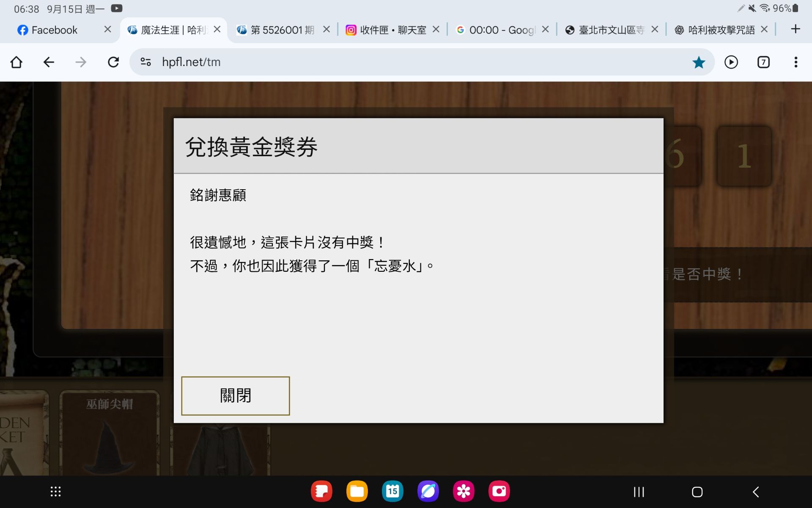Open the app drawer grid icon

pos(55,491)
